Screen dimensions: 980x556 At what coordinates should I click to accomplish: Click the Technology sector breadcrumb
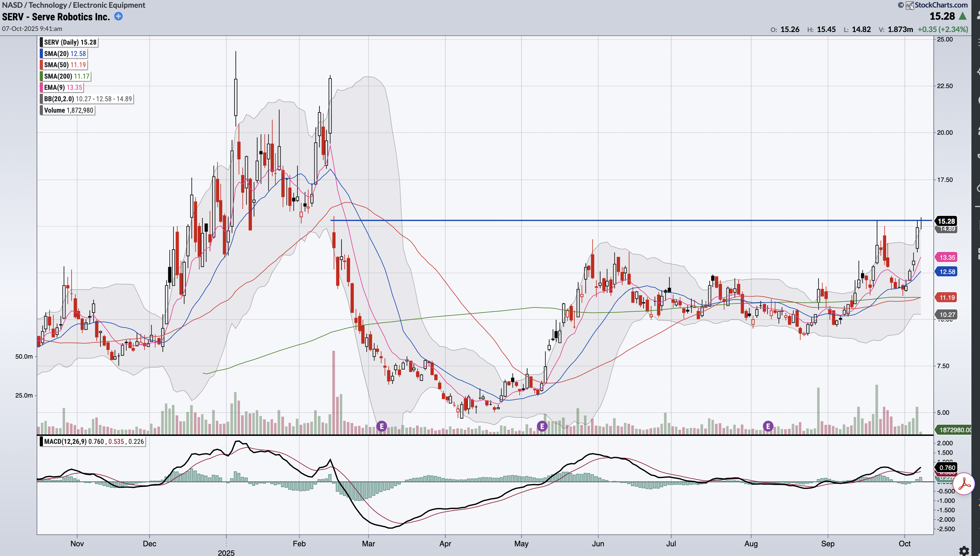coord(48,5)
